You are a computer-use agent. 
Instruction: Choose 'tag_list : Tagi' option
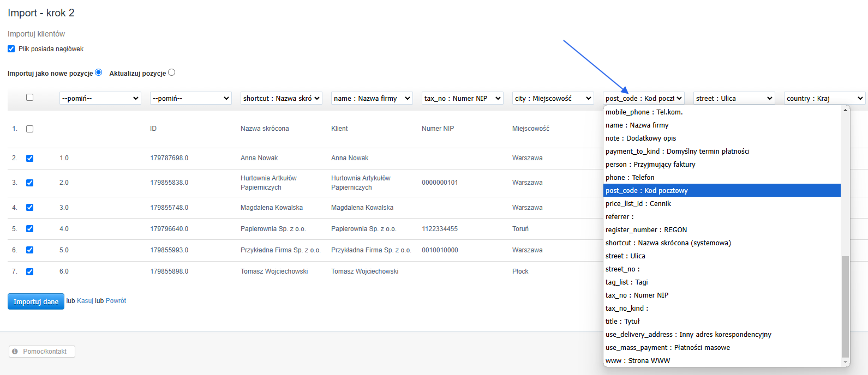[722, 282]
